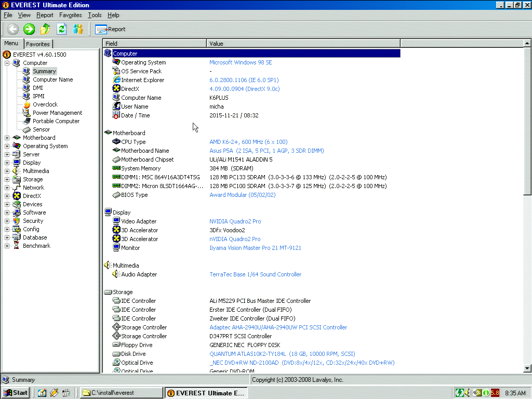This screenshot has width=532, height=399.
Task: Open the NVIDIA Quadro2 Pro video adapter link
Action: click(x=235, y=221)
